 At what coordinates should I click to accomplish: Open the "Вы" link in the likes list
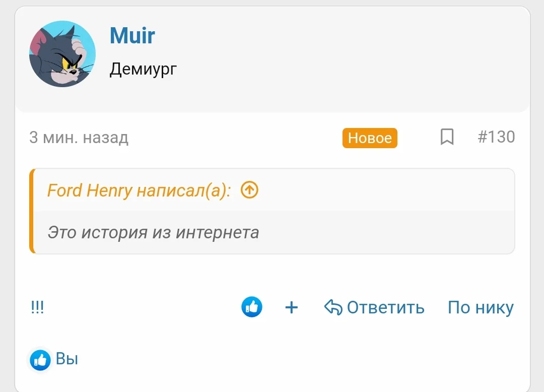coord(67,359)
